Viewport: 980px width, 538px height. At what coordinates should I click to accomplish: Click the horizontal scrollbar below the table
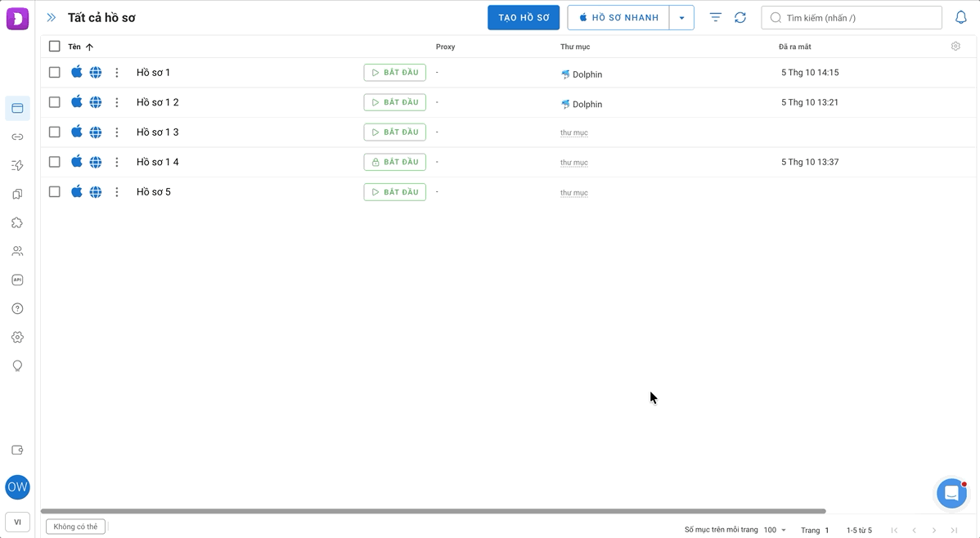(433, 511)
